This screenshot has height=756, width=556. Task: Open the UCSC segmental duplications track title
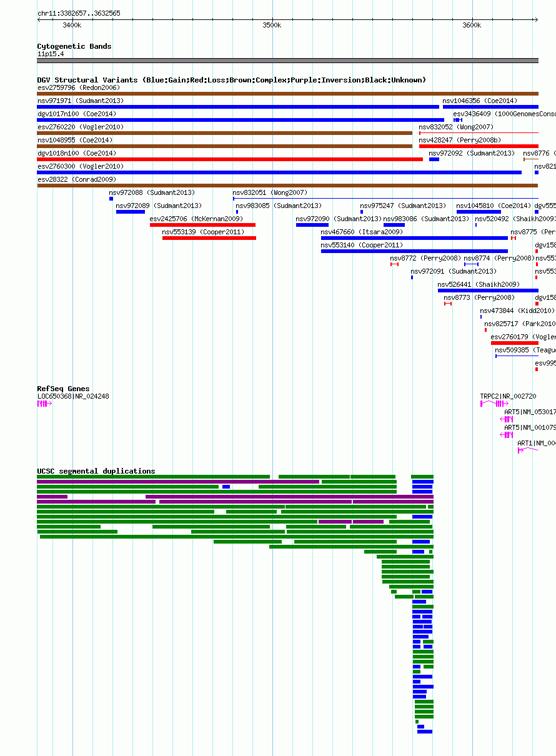click(x=96, y=471)
